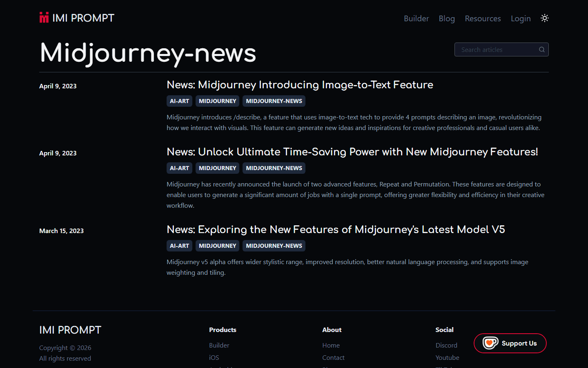Click the Support Us heart cup icon
Image resolution: width=588 pixels, height=368 pixels.
490,343
